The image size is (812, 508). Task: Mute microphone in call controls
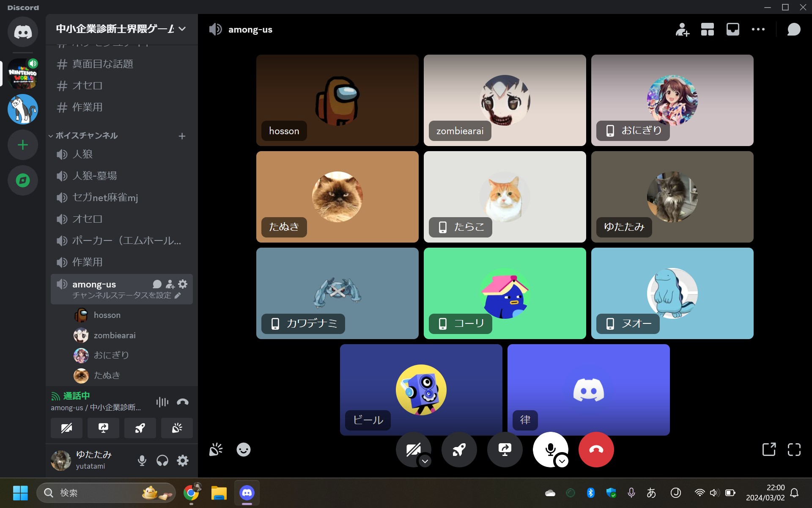550,449
